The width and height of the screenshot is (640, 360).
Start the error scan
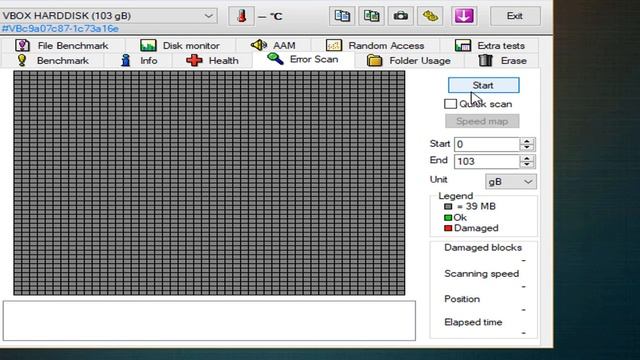point(484,85)
